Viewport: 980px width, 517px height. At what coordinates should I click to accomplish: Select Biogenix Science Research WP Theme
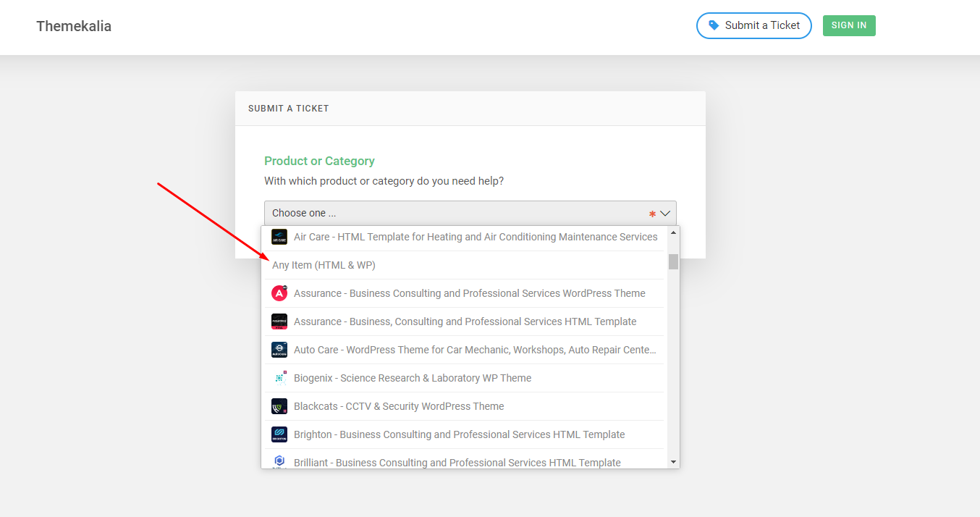point(464,378)
